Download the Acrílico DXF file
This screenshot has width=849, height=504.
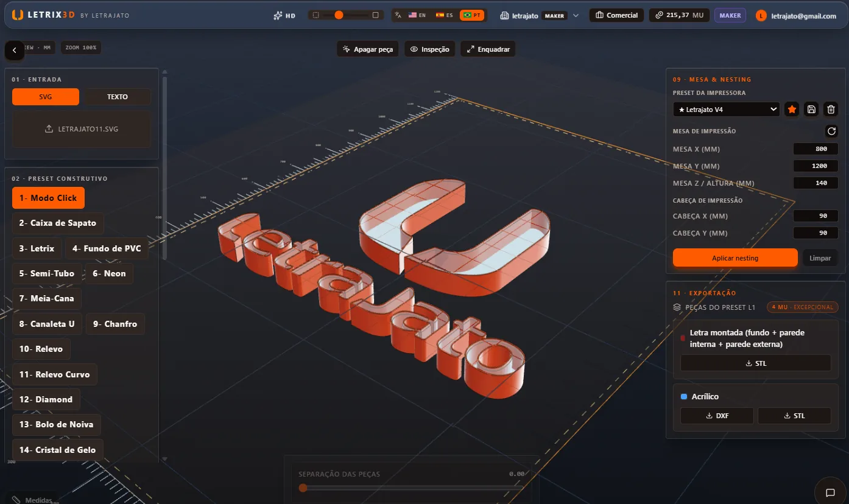pyautogui.click(x=717, y=416)
